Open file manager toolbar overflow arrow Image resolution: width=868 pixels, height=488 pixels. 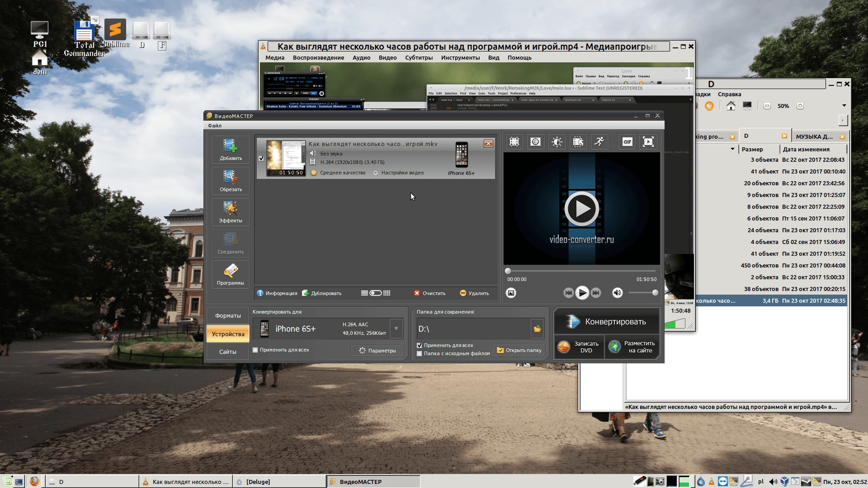tap(844, 106)
